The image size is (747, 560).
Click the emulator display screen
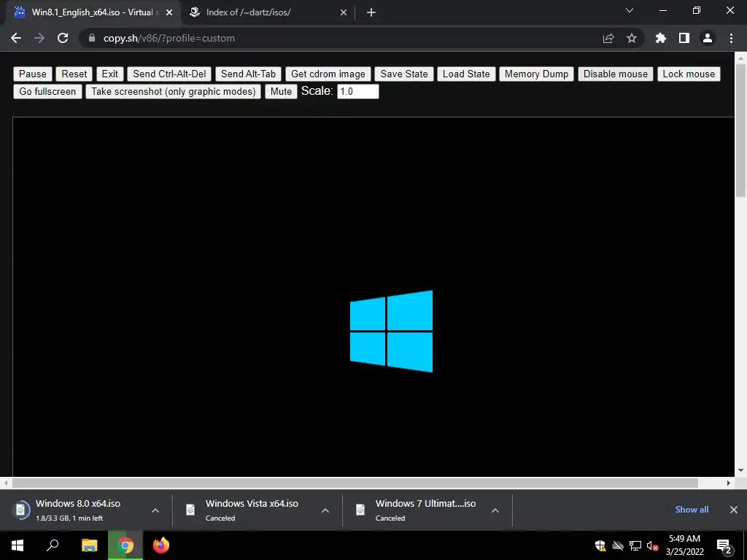373,296
